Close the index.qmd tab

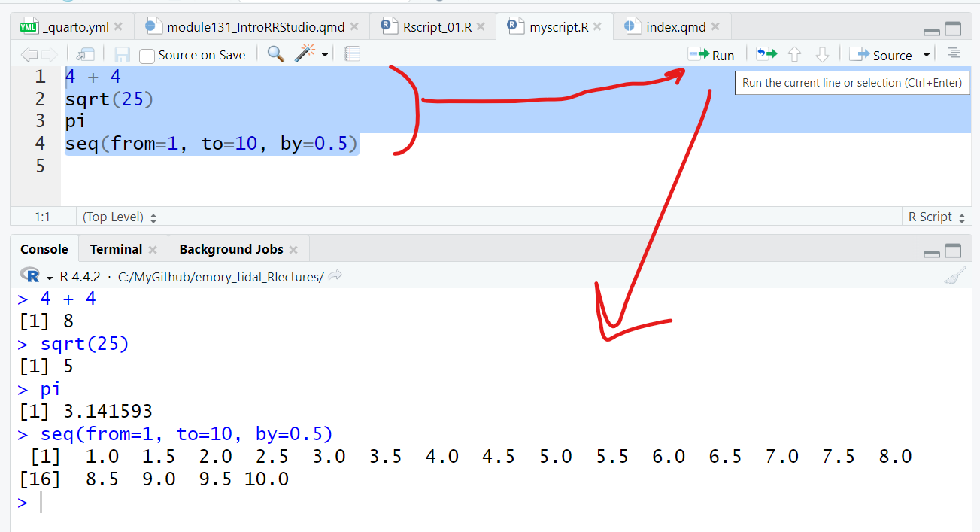715,27
